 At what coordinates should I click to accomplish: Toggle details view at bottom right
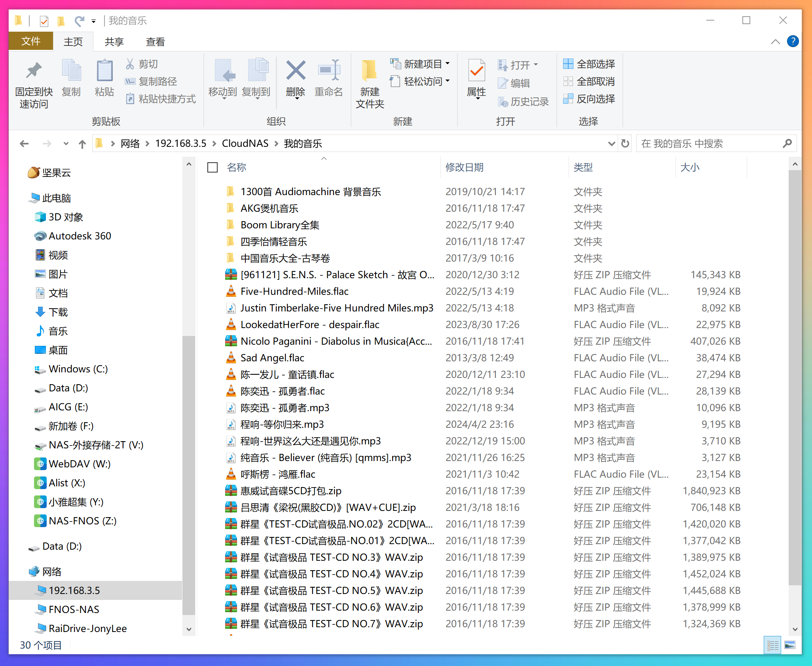(x=772, y=645)
